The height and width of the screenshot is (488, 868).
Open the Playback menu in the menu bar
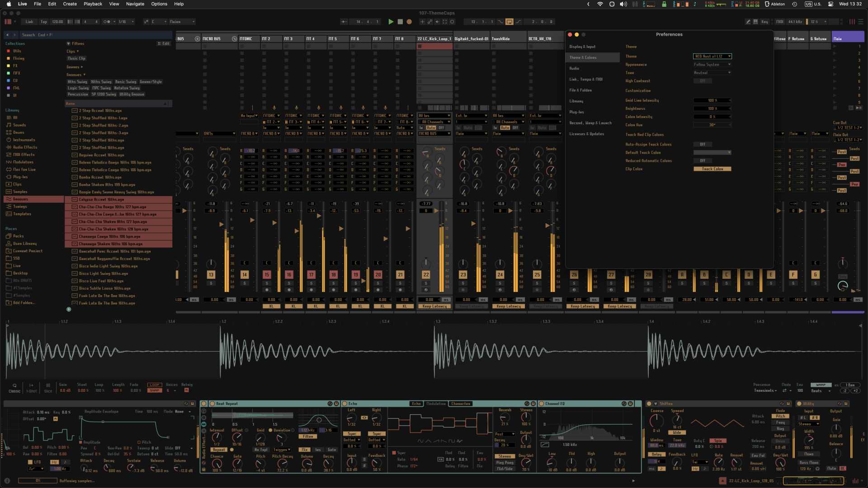[93, 4]
